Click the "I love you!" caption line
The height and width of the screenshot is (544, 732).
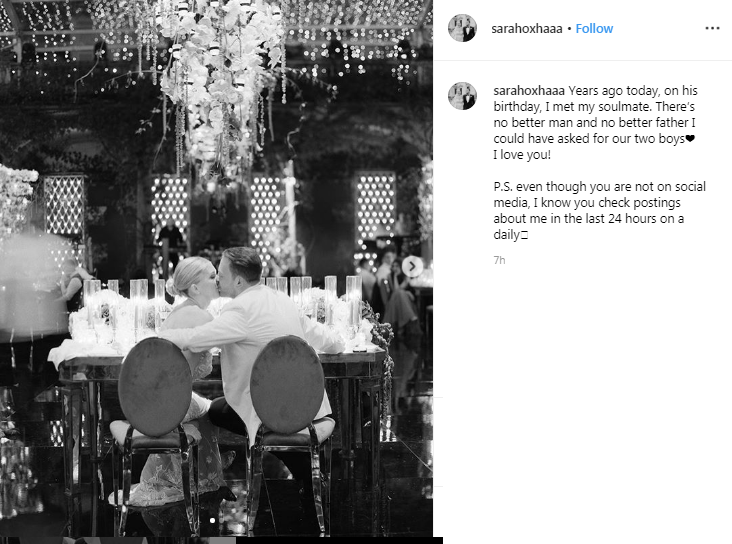click(x=522, y=155)
